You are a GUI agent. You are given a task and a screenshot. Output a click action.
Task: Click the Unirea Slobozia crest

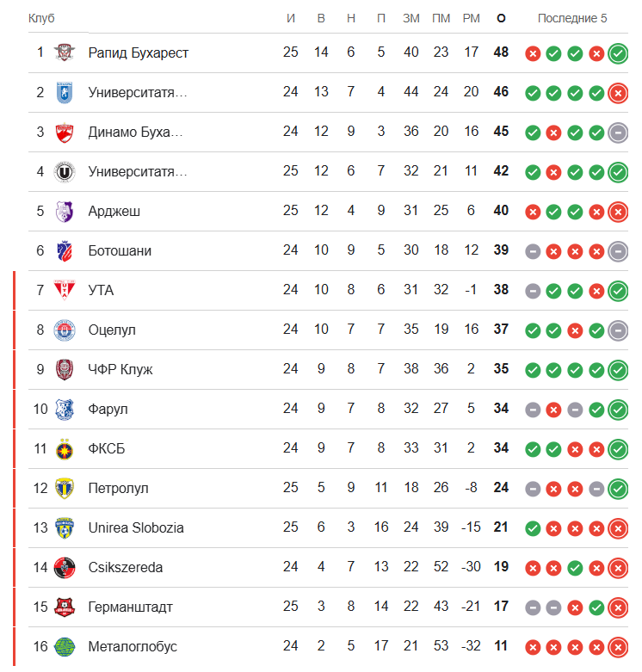(65, 527)
